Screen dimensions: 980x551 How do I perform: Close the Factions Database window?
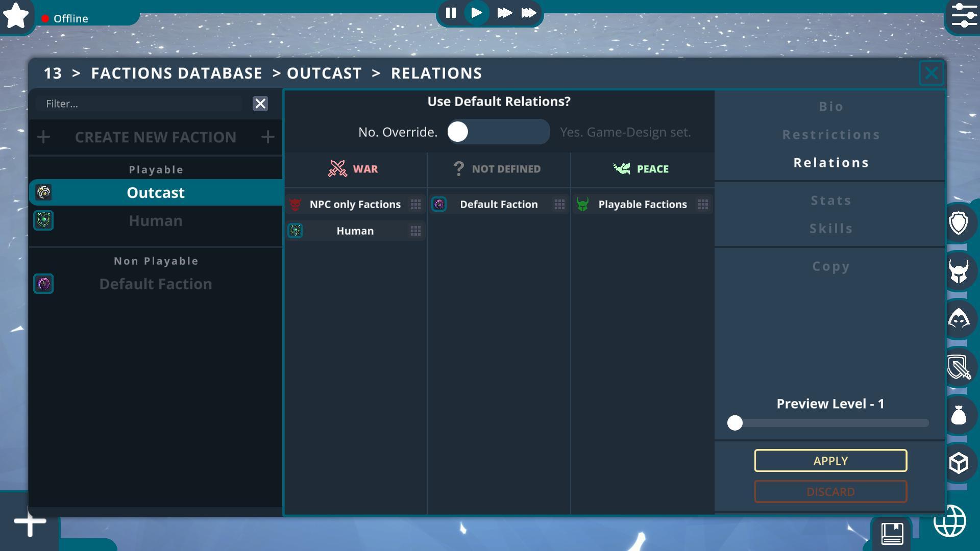[931, 73]
